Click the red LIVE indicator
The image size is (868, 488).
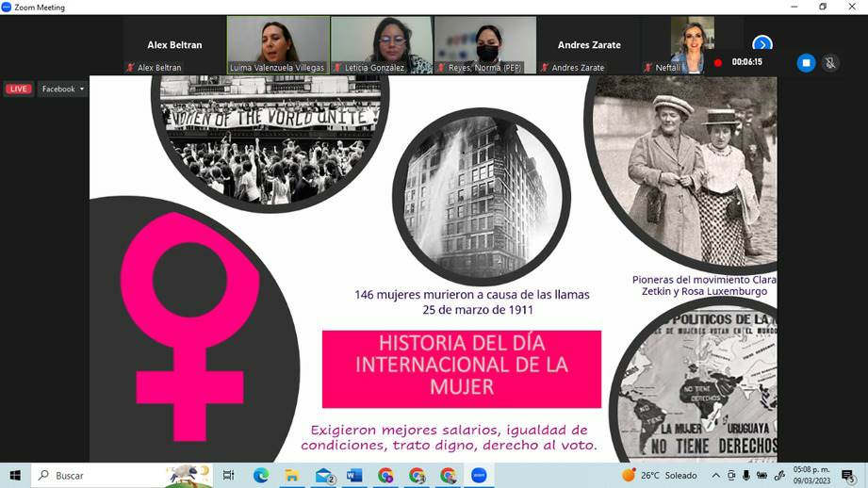pos(18,89)
